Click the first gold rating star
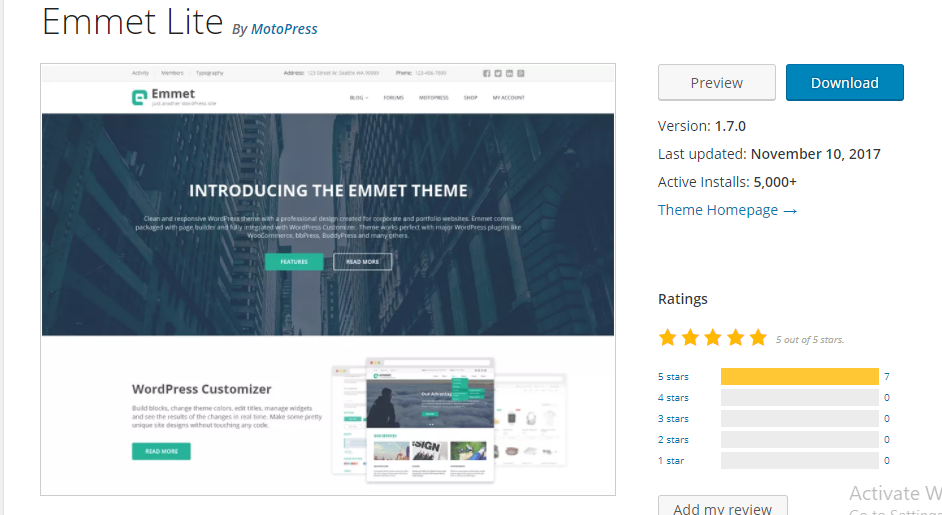 [x=667, y=337]
